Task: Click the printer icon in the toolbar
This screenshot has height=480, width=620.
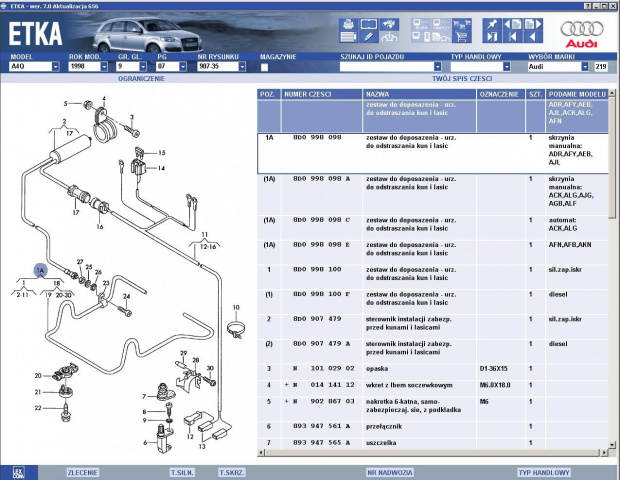Action: pyautogui.click(x=348, y=25)
